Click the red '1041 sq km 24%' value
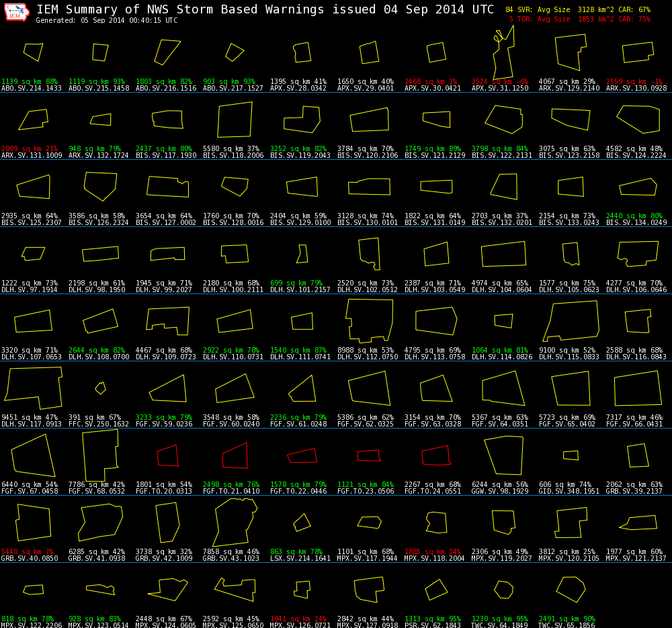 coord(298,619)
